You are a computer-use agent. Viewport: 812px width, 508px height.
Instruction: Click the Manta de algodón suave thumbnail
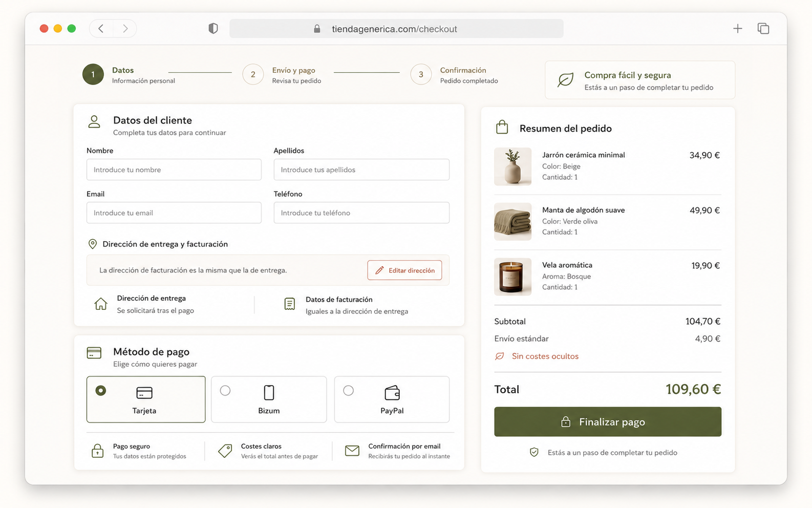[x=512, y=222]
